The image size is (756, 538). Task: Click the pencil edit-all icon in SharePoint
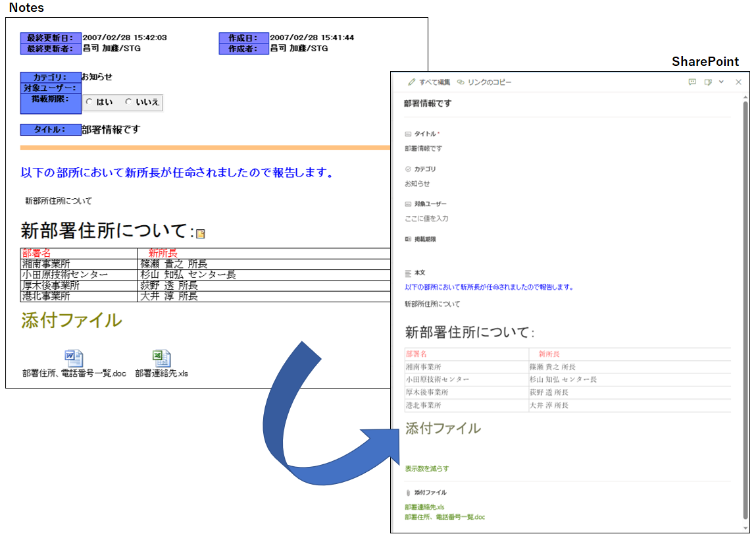(411, 82)
